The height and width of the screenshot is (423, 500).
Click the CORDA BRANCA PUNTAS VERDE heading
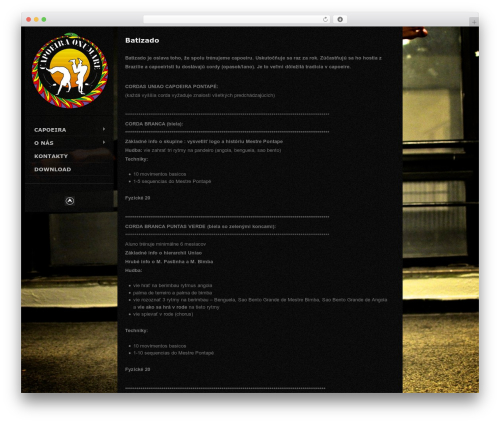point(200,226)
